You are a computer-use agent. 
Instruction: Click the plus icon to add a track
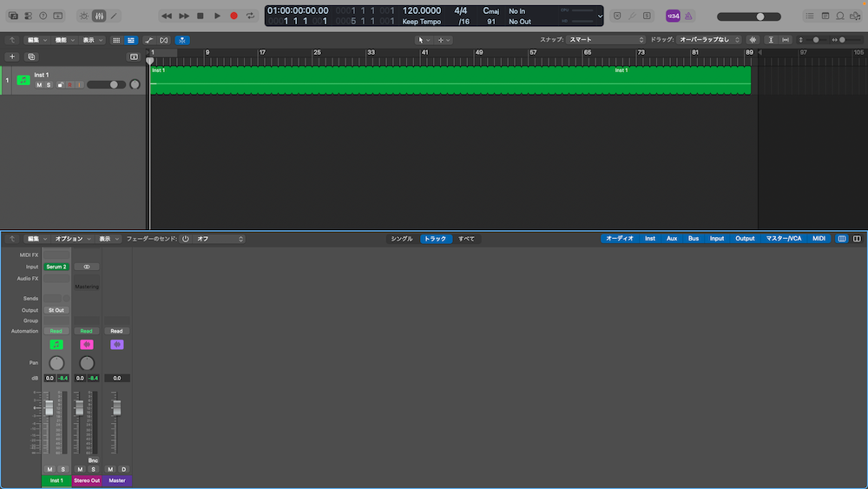click(12, 56)
